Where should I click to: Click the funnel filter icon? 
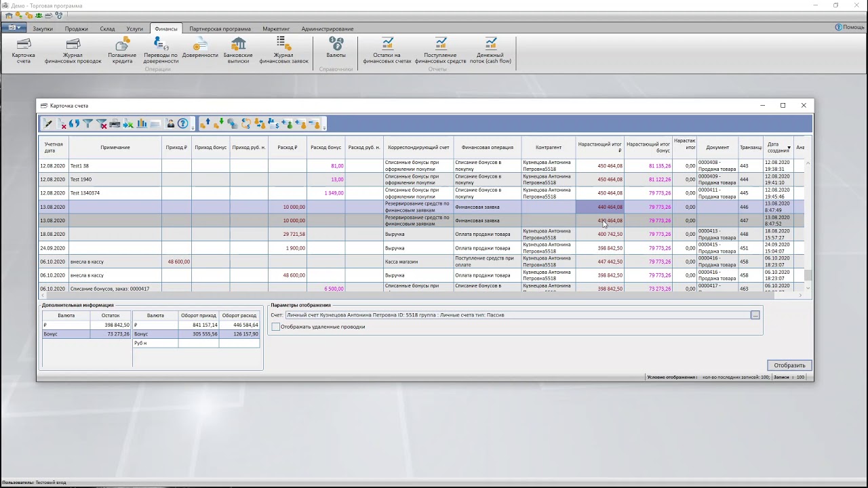[x=87, y=123]
